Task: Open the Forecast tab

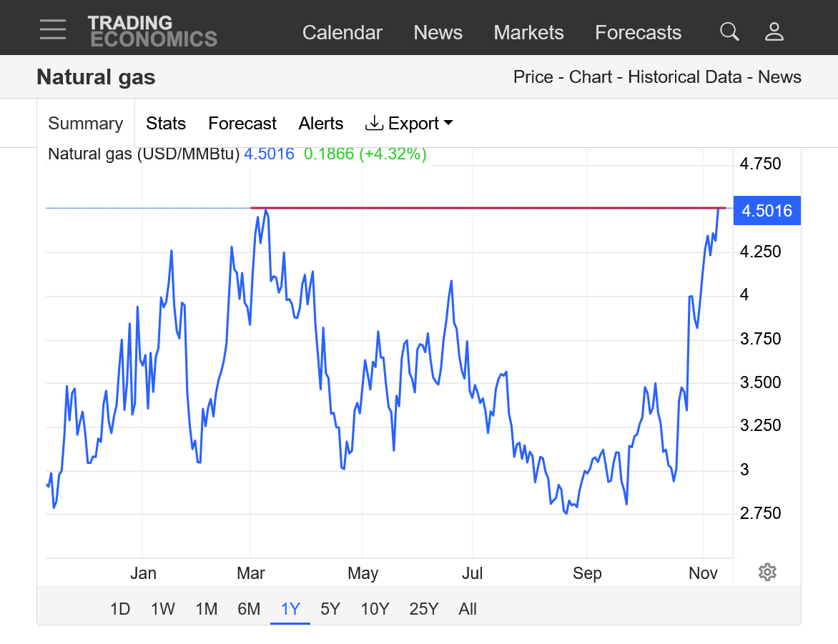Action: click(242, 124)
